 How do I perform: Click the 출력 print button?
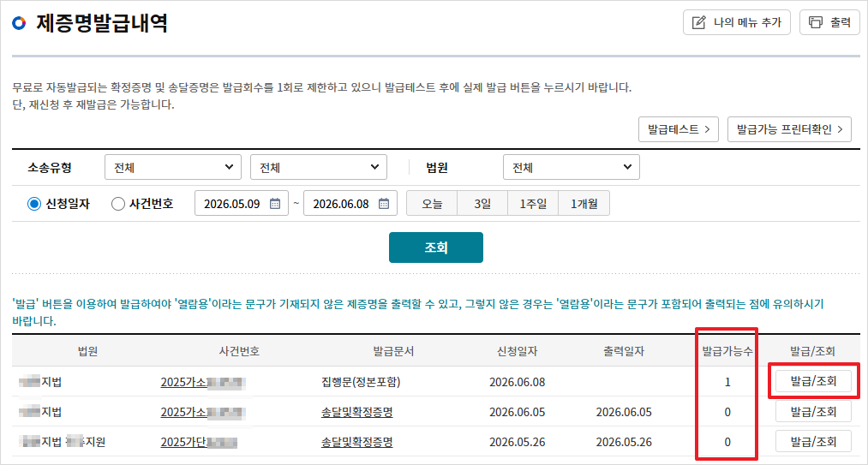pyautogui.click(x=829, y=22)
